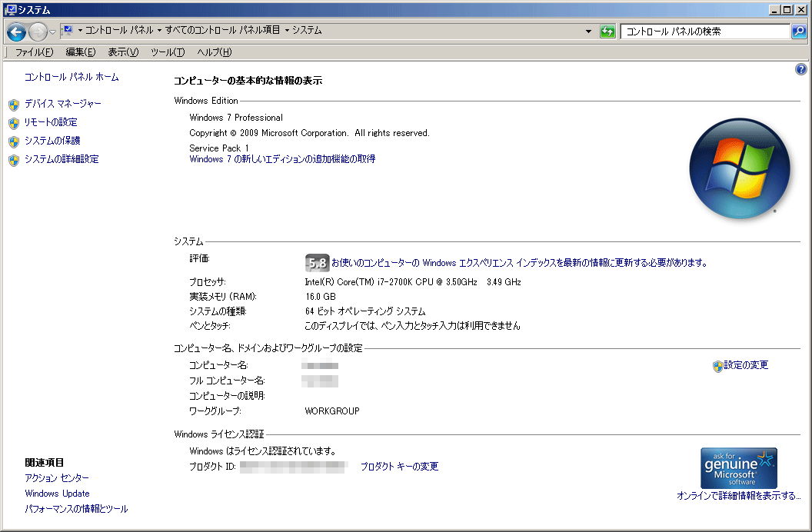Click the blue help question mark icon
This screenshot has width=812, height=532.
point(800,69)
